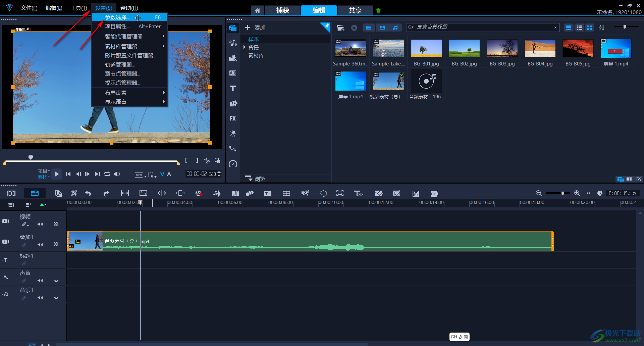Play the preview video
Screen dimensions: 644x346
click(x=57, y=174)
